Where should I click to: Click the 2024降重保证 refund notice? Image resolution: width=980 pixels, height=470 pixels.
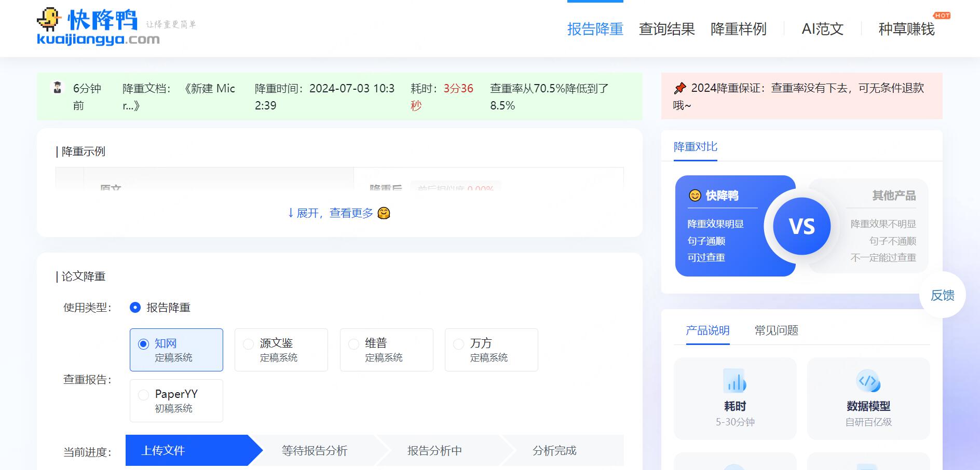802,96
